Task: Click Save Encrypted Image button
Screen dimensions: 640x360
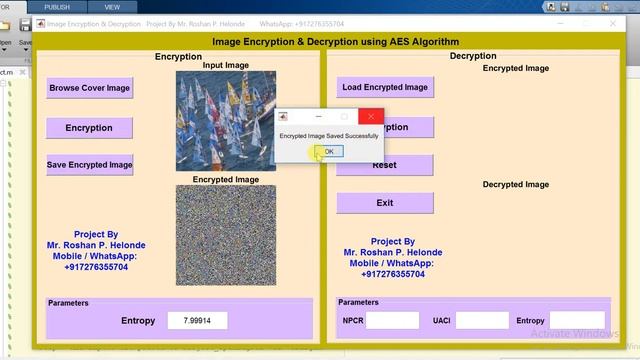Action: tap(89, 165)
